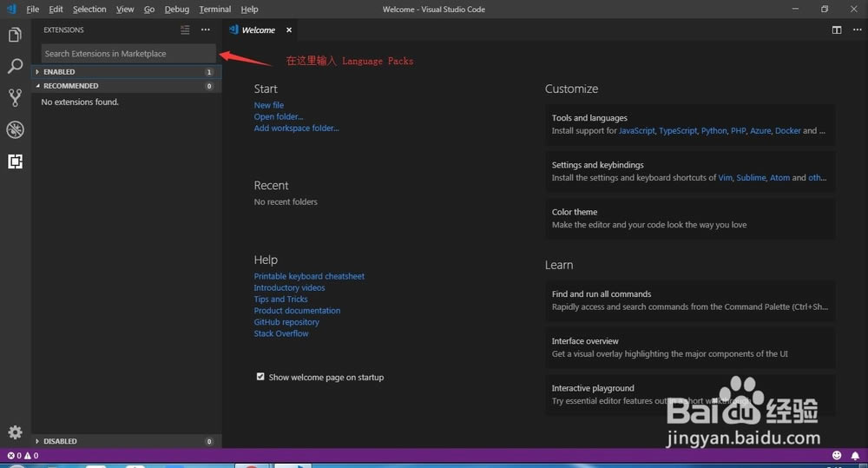Click the Python language link
This screenshot has height=468, width=868.
coord(713,131)
